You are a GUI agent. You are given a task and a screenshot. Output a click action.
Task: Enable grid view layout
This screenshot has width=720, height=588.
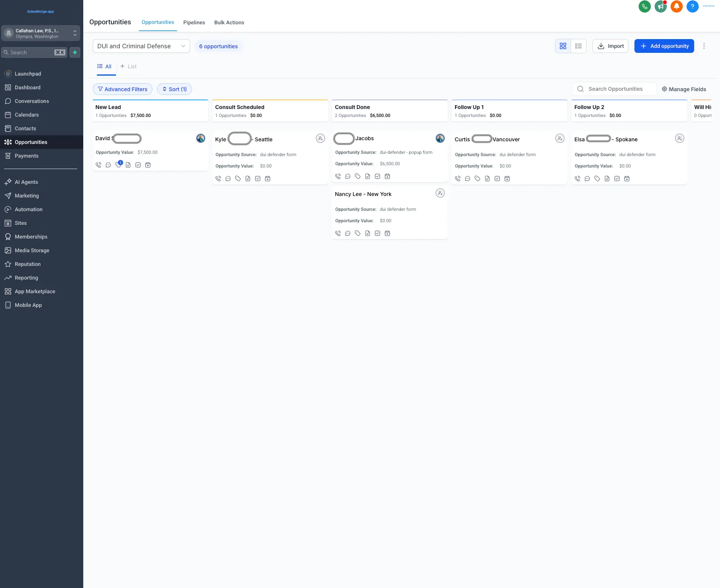(563, 46)
